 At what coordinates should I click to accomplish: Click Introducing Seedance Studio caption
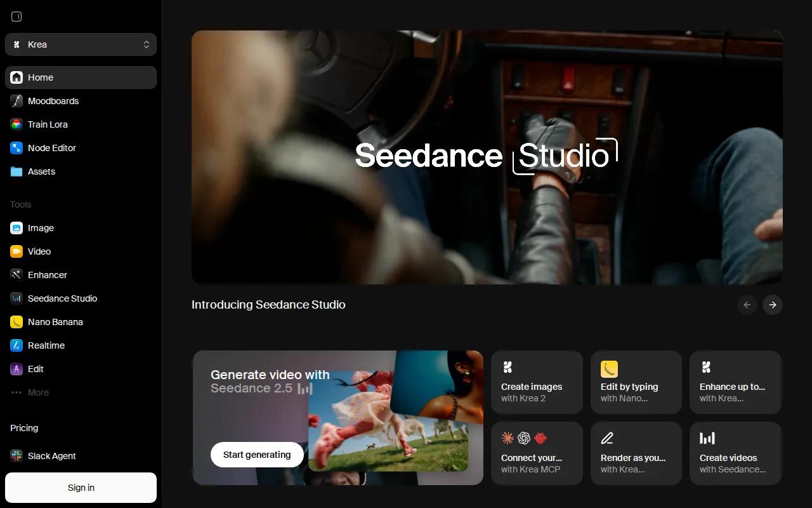[268, 305]
